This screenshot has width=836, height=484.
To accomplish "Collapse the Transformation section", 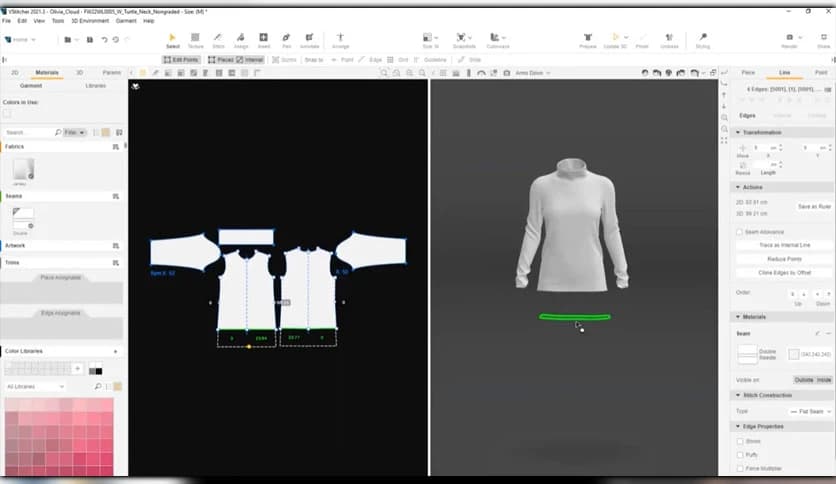I will point(738,132).
